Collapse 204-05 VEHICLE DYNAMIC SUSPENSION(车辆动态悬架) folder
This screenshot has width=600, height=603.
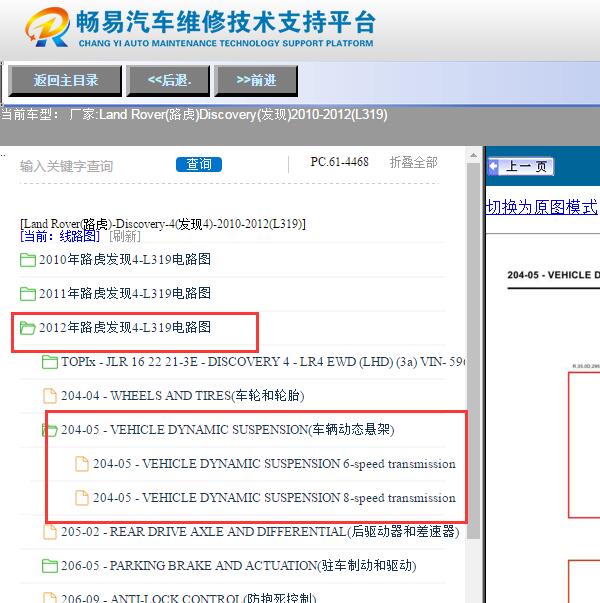pyautogui.click(x=228, y=430)
